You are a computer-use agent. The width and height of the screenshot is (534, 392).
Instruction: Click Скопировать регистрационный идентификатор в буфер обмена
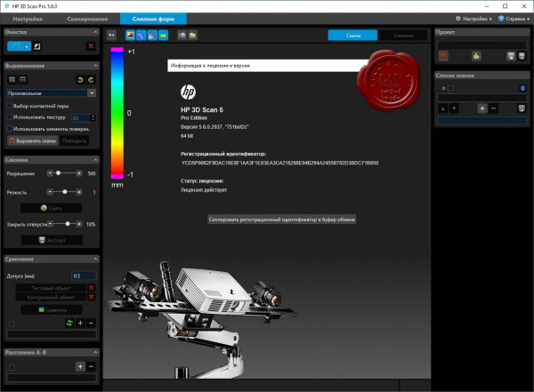pyautogui.click(x=282, y=220)
